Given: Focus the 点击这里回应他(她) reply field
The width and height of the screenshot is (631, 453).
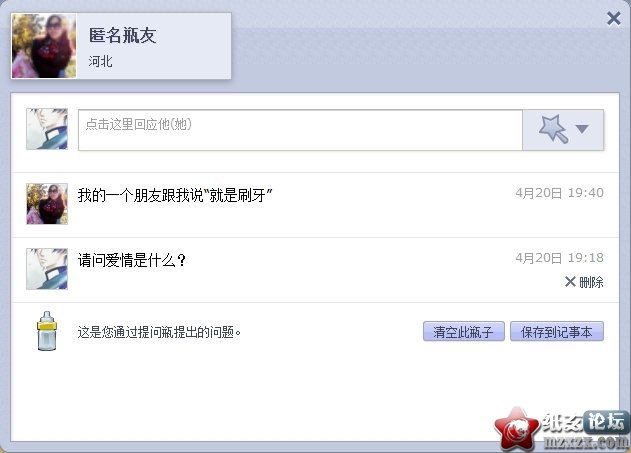Looking at the screenshot, I should point(300,130).
